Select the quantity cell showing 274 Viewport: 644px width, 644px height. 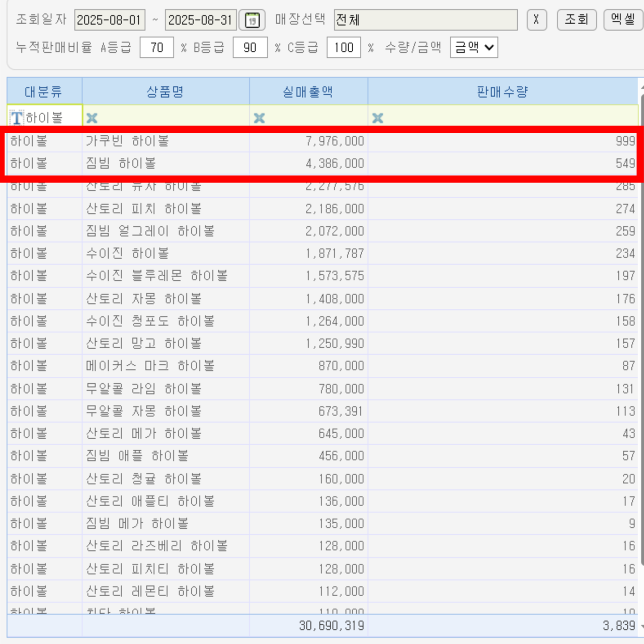pos(625,209)
